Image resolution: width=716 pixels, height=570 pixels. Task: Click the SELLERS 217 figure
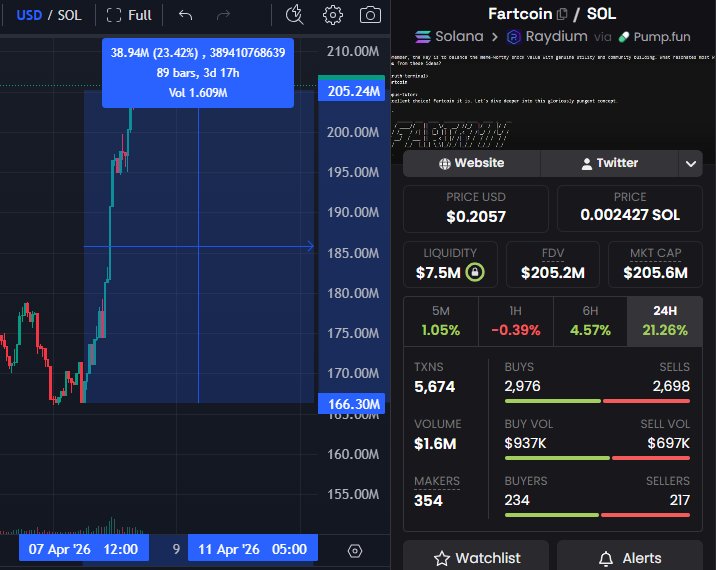coord(679,500)
